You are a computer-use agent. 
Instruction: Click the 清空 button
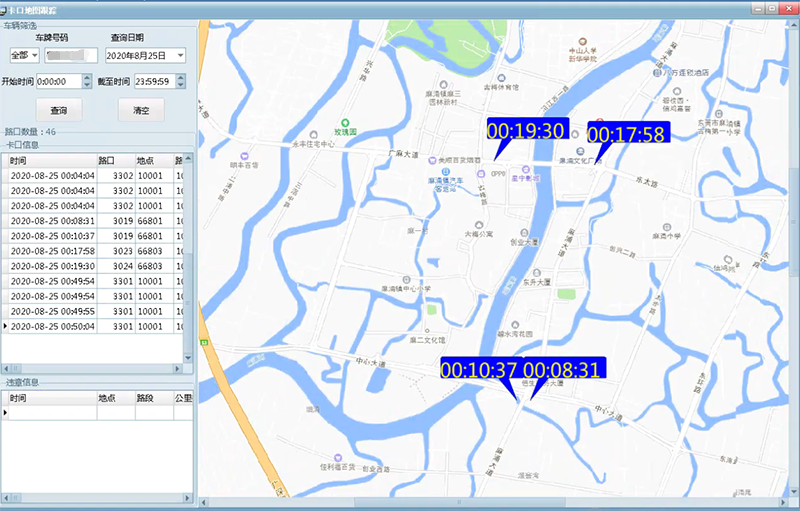pos(140,111)
